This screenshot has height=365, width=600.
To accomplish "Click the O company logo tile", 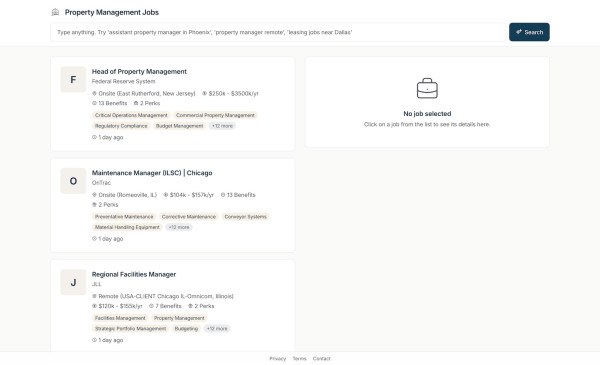I will tap(73, 181).
